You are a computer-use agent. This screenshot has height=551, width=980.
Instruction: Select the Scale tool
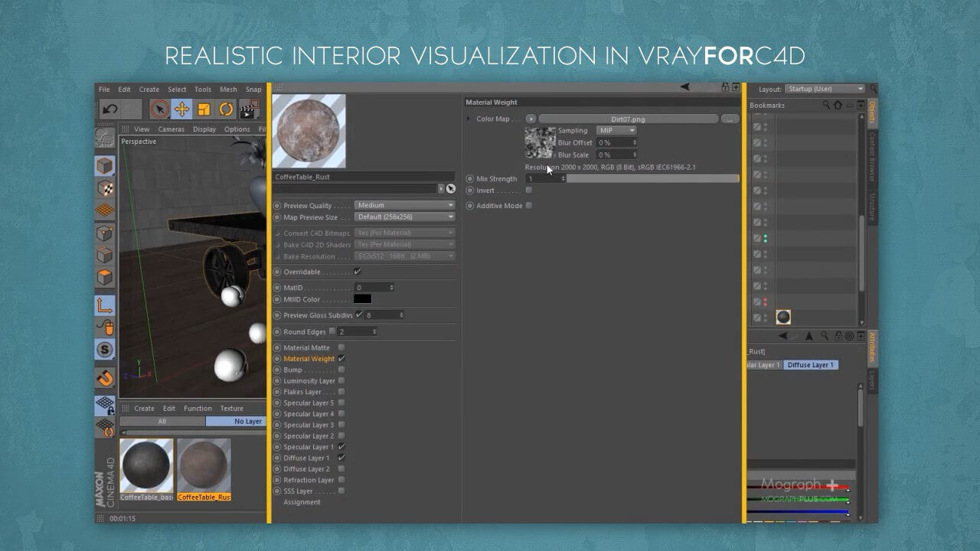[x=204, y=109]
